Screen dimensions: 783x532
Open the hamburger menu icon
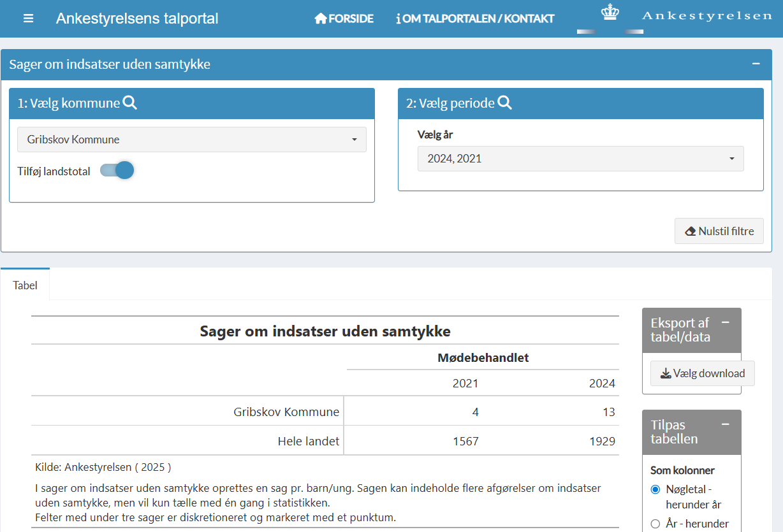pos(28,18)
